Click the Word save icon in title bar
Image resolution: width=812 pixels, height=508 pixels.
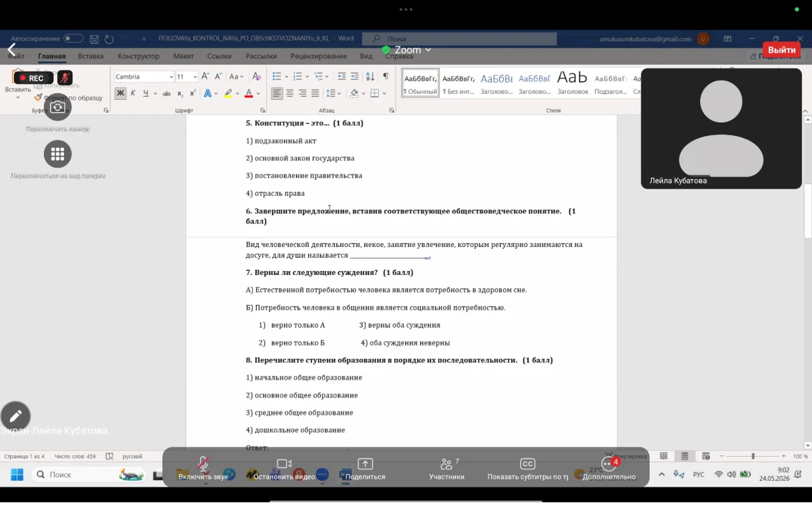[x=95, y=39]
